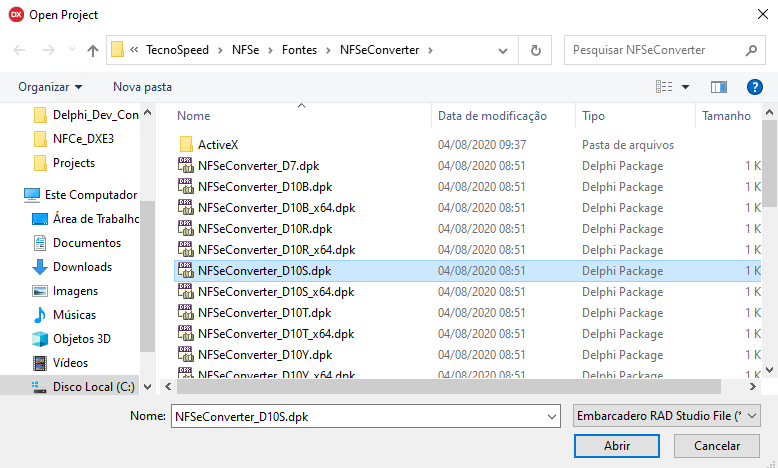The width and height of the screenshot is (778, 468).
Task: Expand chevron after TecnoSpeed breadcrumb
Action: pos(220,50)
